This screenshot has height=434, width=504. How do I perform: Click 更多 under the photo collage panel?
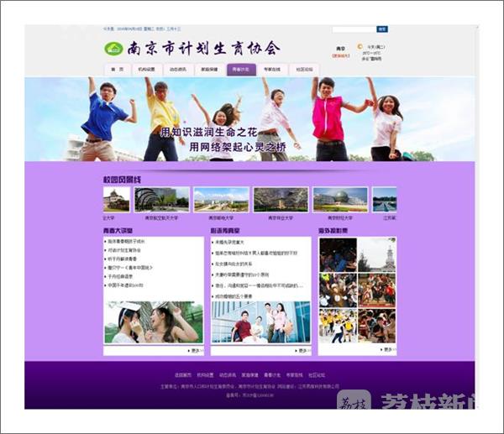388,350
